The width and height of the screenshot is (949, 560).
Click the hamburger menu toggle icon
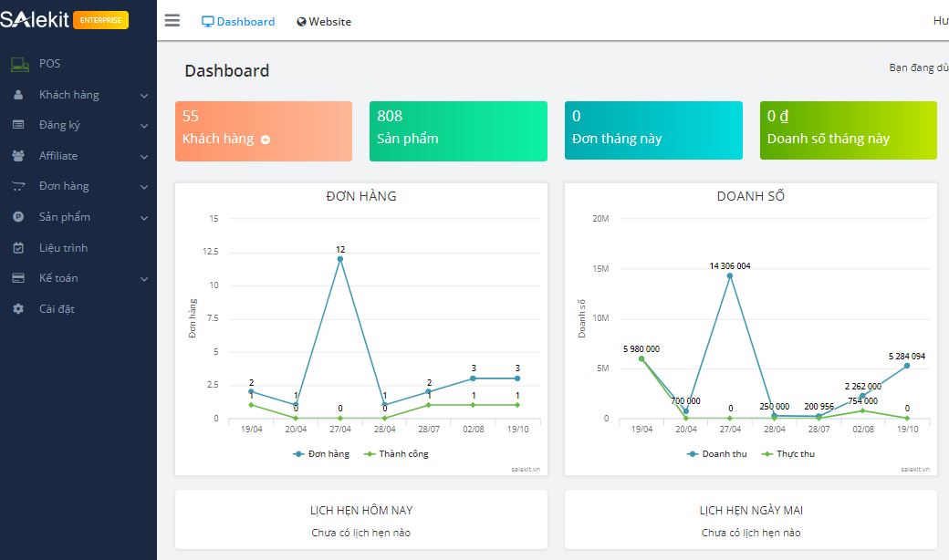point(172,21)
